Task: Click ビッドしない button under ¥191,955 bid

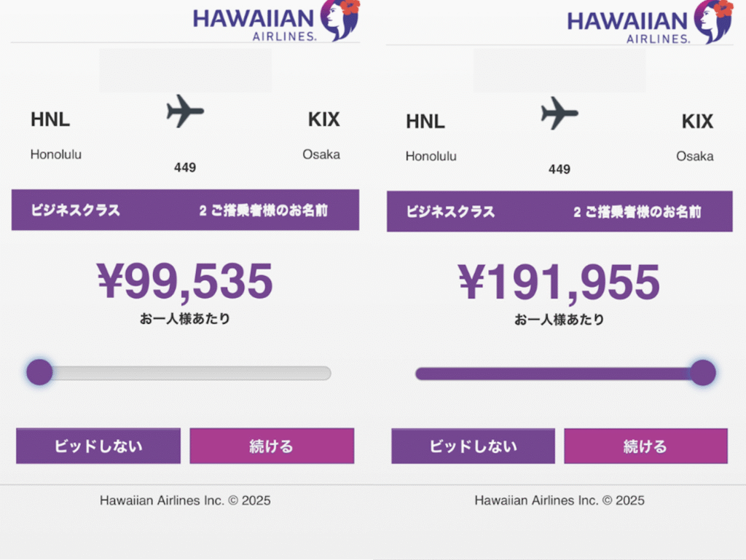Action: point(473,446)
